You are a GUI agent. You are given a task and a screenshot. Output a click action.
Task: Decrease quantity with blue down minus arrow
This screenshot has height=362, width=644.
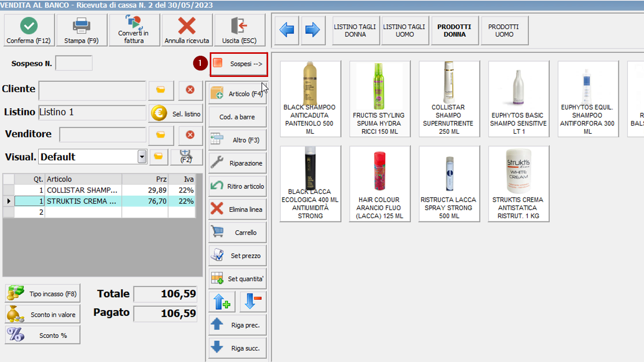pos(253,302)
